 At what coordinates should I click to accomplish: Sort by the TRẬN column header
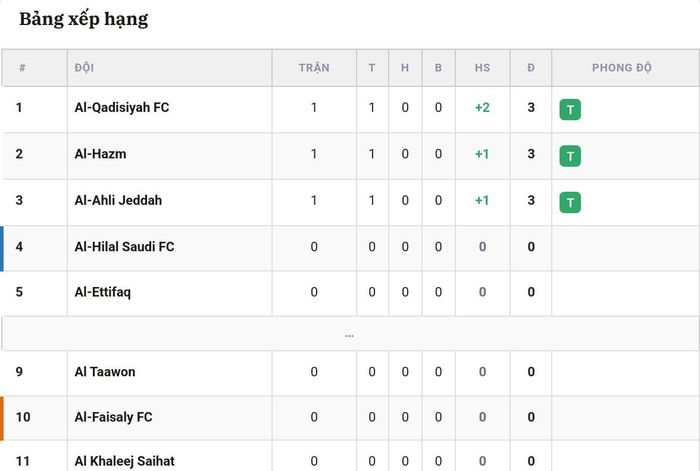point(314,68)
